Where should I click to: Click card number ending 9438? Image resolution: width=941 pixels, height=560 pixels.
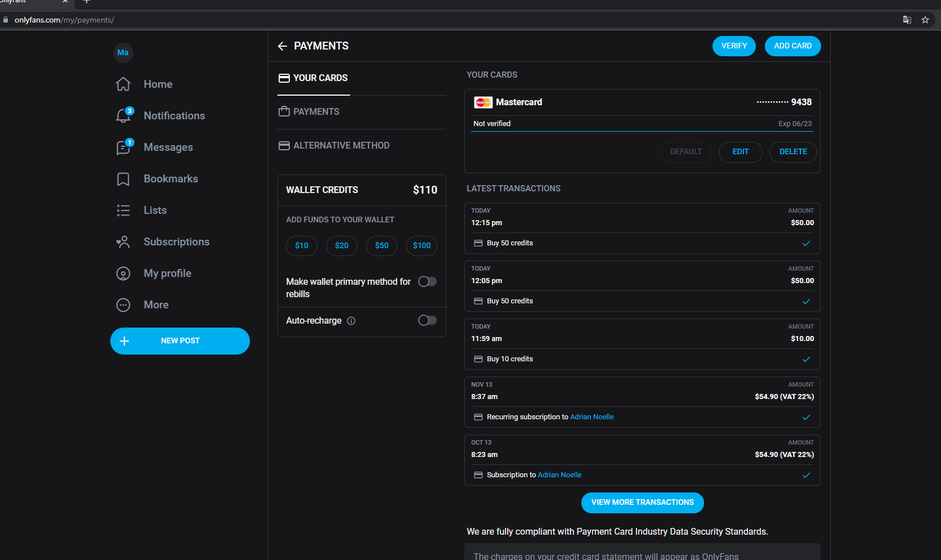[x=784, y=102]
